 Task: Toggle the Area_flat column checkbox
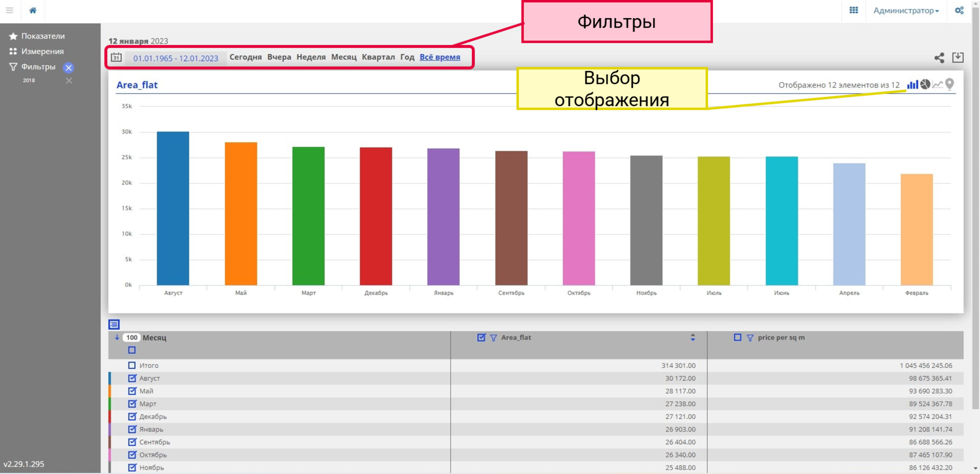[481, 337]
